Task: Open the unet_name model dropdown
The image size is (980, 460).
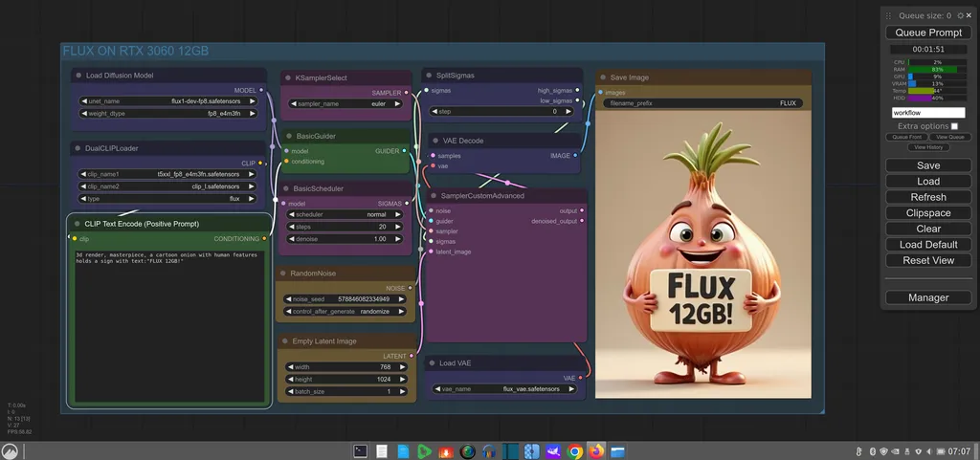Action: click(168, 101)
